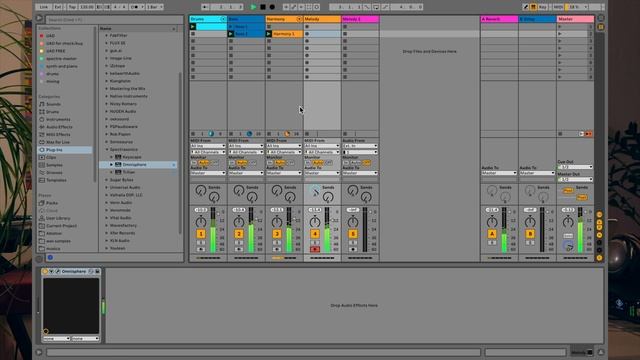This screenshot has height=360, width=640.
Task: Set Melody 1 track Monitor to Off
Action: (x=366, y=162)
